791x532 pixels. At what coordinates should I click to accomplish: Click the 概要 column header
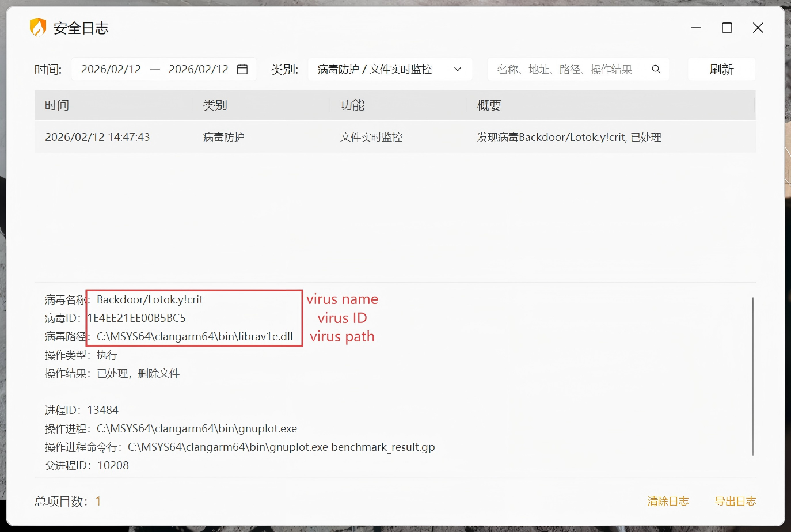pyautogui.click(x=489, y=105)
